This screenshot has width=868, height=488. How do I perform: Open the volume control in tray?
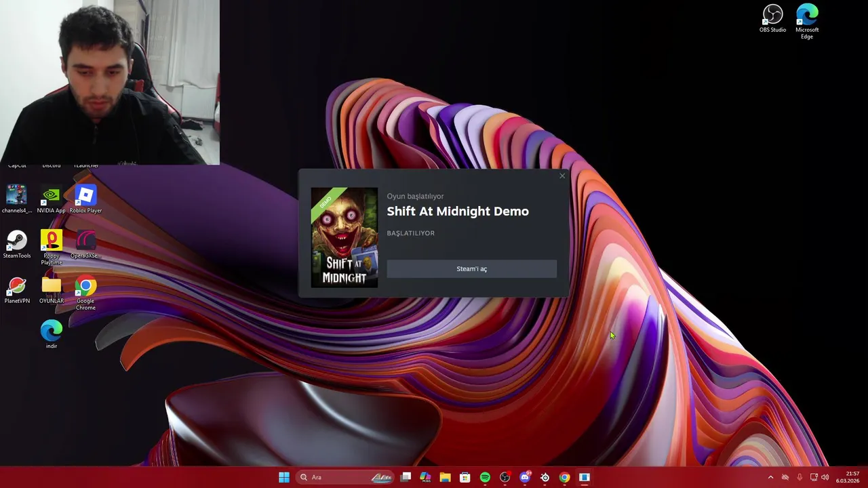[825, 477]
